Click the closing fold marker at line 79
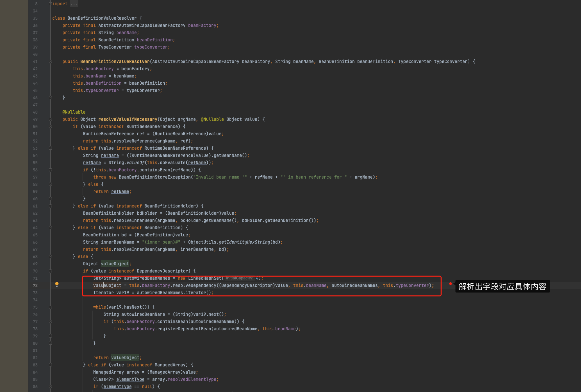 pos(50,336)
